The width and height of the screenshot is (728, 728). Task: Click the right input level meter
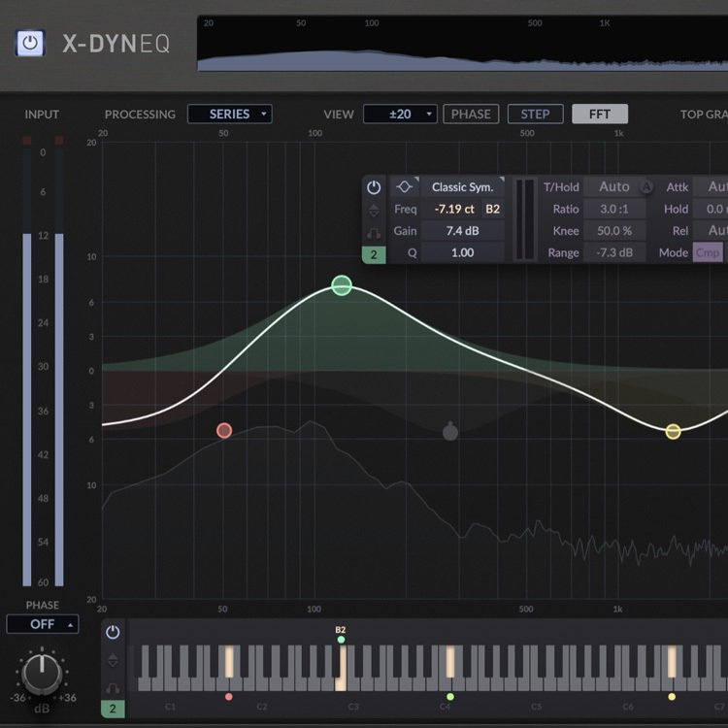(x=59, y=366)
